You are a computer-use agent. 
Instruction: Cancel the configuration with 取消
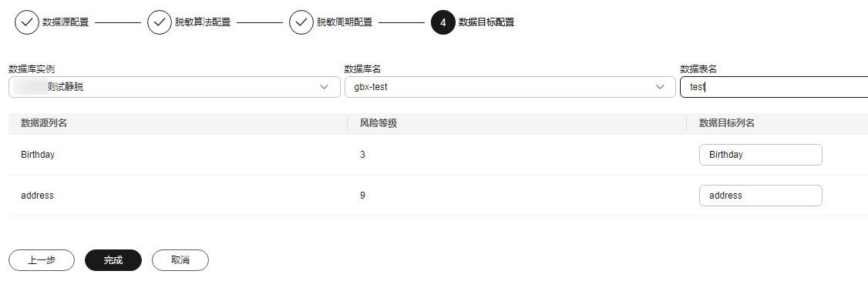tap(180, 260)
